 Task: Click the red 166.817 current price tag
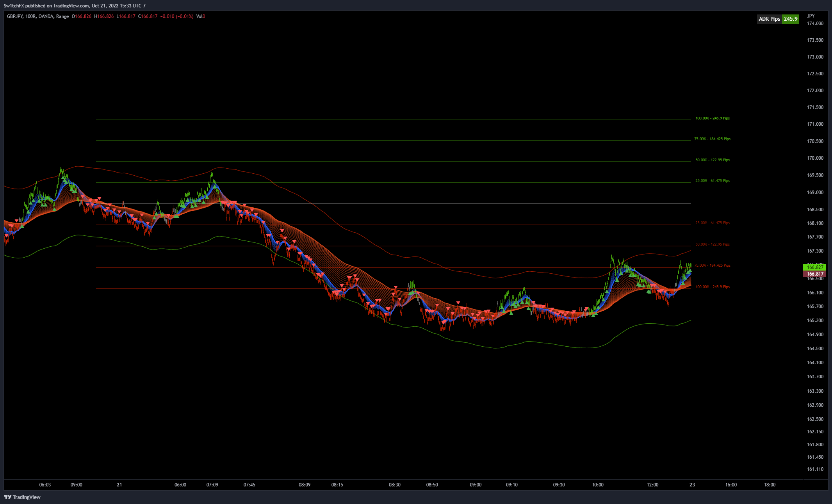(x=814, y=274)
